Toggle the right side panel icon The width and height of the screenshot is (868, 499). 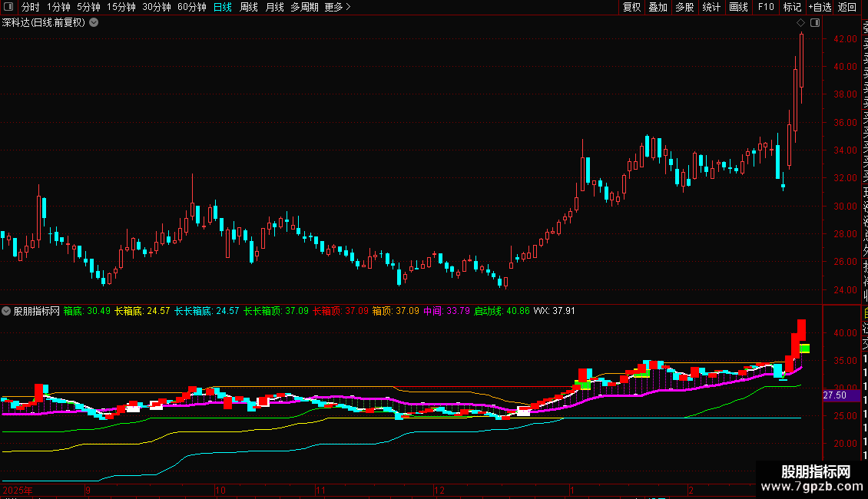click(x=814, y=23)
